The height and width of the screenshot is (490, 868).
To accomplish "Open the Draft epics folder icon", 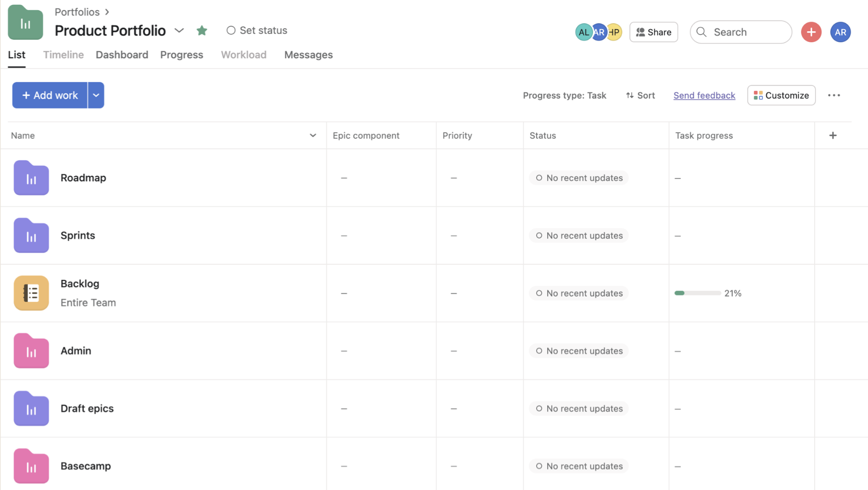I will pyautogui.click(x=31, y=408).
